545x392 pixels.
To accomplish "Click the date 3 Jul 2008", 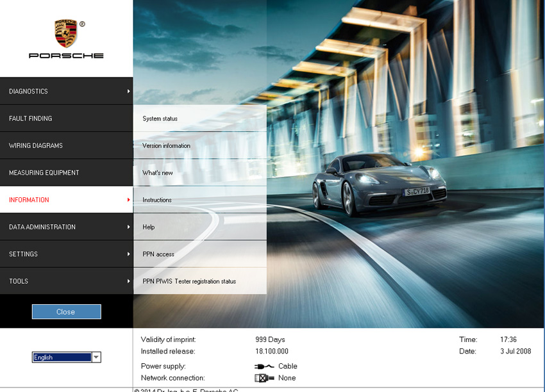I will click(516, 352).
